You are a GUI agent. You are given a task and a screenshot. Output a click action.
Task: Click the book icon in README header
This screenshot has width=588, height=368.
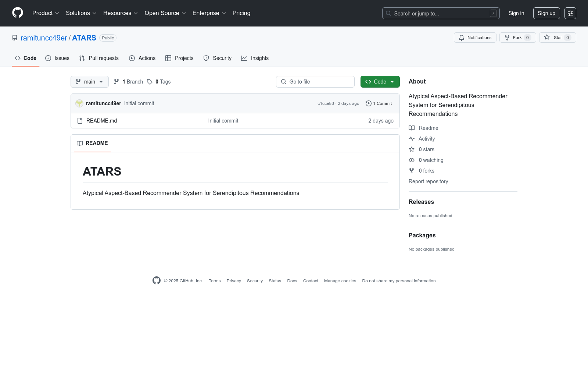[x=80, y=143]
